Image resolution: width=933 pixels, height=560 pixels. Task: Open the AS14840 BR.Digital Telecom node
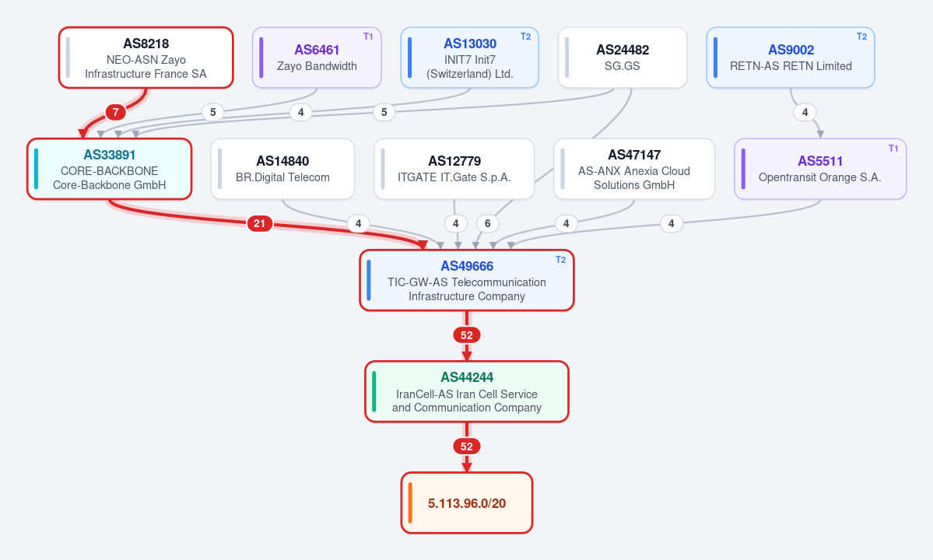coord(282,169)
